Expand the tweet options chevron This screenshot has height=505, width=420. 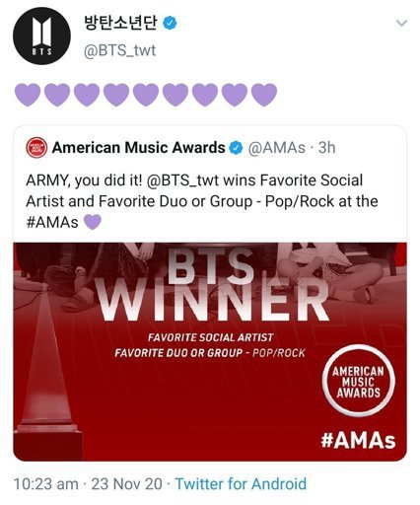pyautogui.click(x=401, y=23)
